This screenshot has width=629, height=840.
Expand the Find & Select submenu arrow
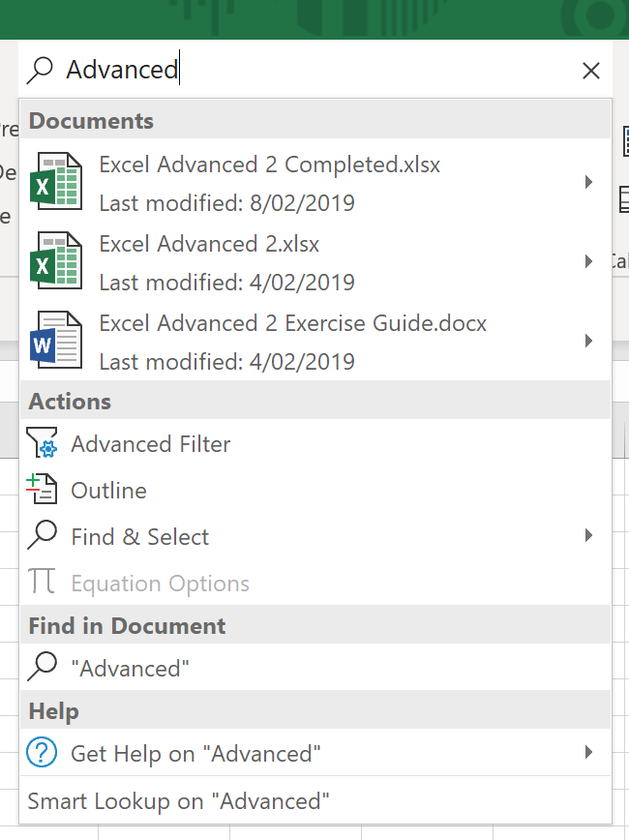point(588,535)
